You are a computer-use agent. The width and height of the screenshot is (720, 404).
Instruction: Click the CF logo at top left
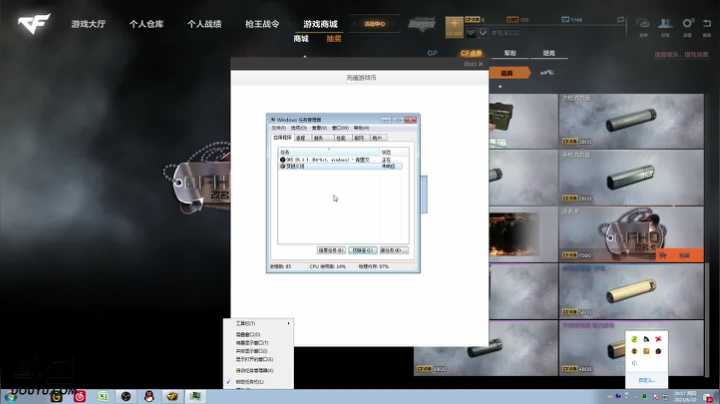[x=34, y=23]
